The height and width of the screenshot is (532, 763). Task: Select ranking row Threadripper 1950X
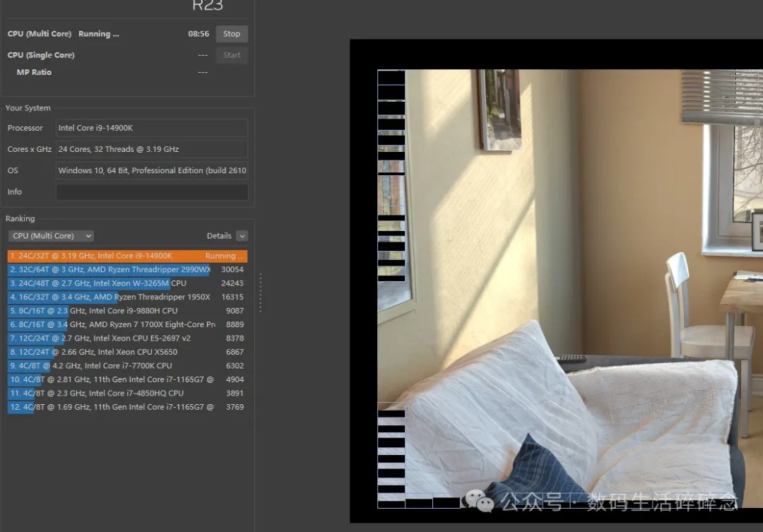point(127,297)
